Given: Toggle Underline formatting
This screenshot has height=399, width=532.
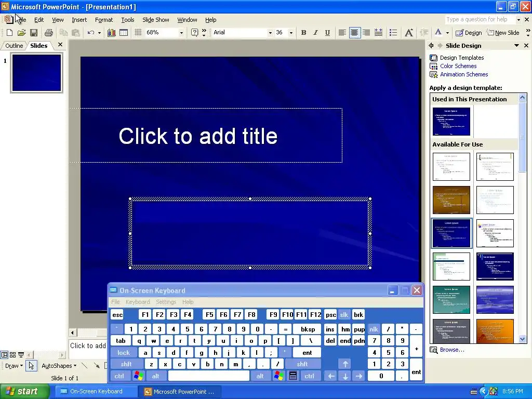Looking at the screenshot, I should pos(327,33).
